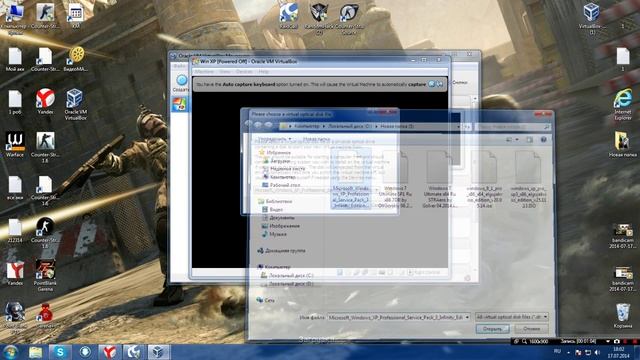This screenshot has width=640, height=360.
Task: Select the windows_8_1_pro elgujakviso file
Action: [x=484, y=180]
